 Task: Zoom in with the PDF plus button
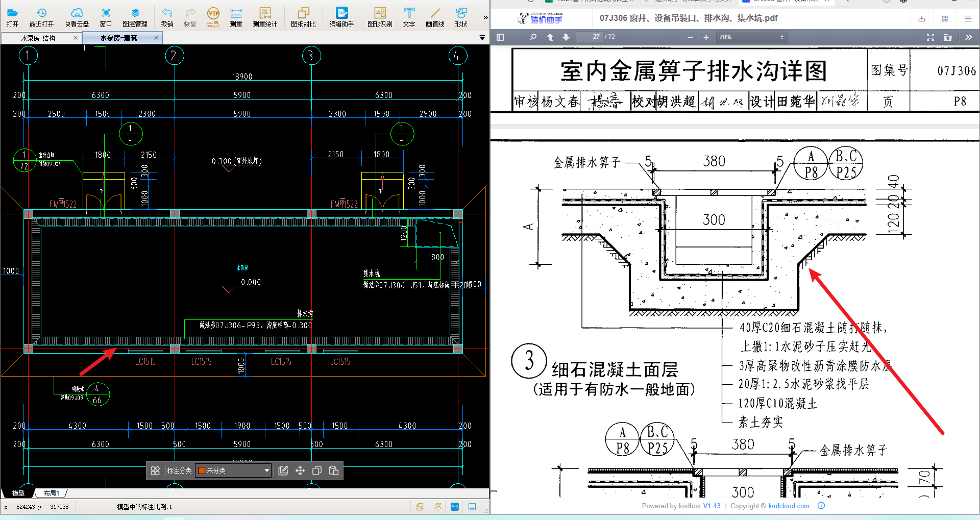point(706,37)
